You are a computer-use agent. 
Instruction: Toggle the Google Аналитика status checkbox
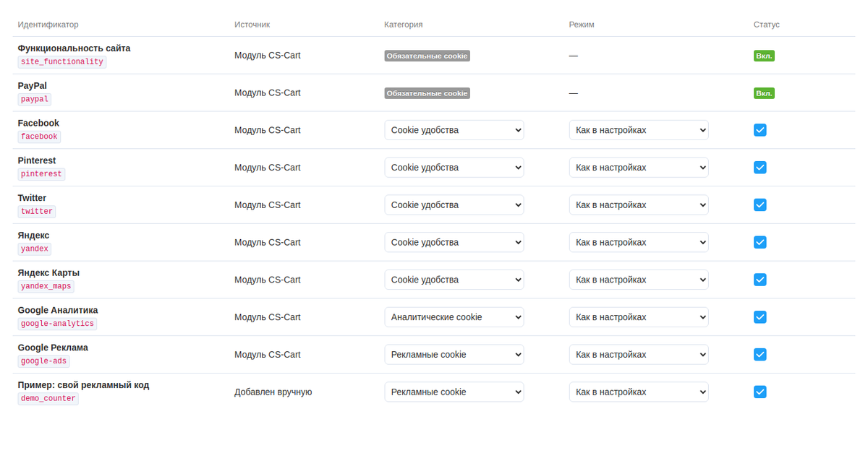pos(759,317)
